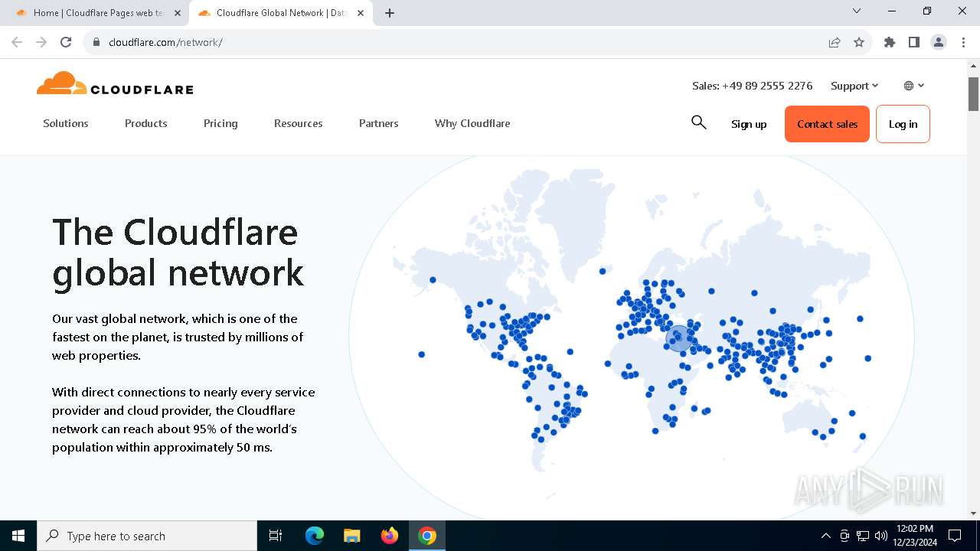The width and height of the screenshot is (980, 551).
Task: Click the browser back arrow
Action: coord(17,42)
